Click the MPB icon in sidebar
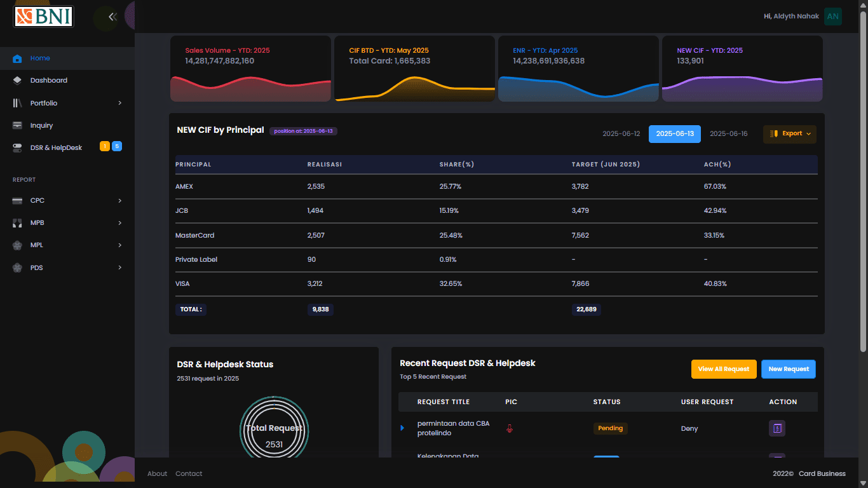 click(x=17, y=223)
